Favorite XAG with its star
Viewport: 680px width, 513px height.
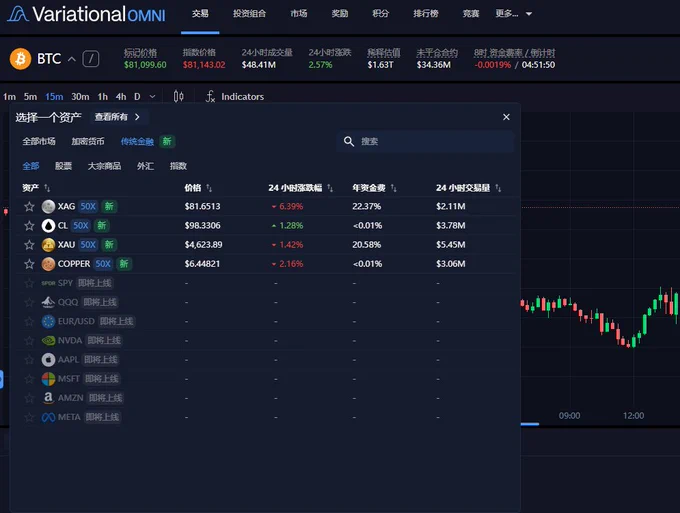tap(29, 206)
